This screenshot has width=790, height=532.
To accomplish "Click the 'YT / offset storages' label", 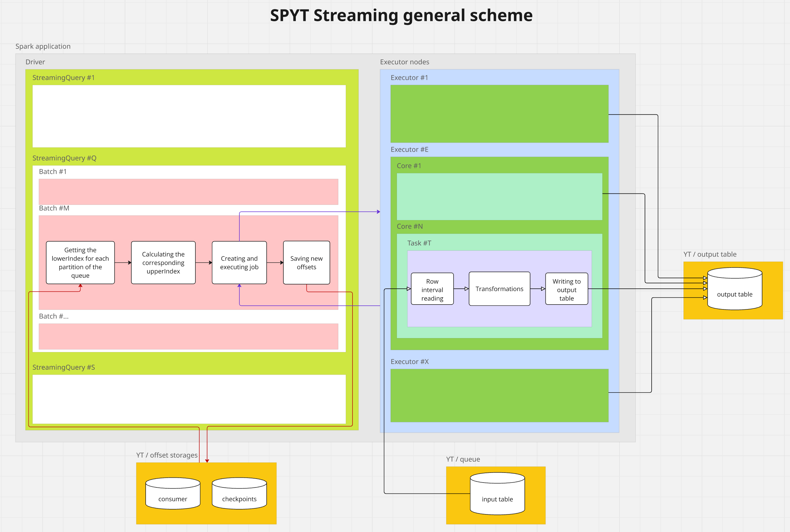I will click(167, 455).
